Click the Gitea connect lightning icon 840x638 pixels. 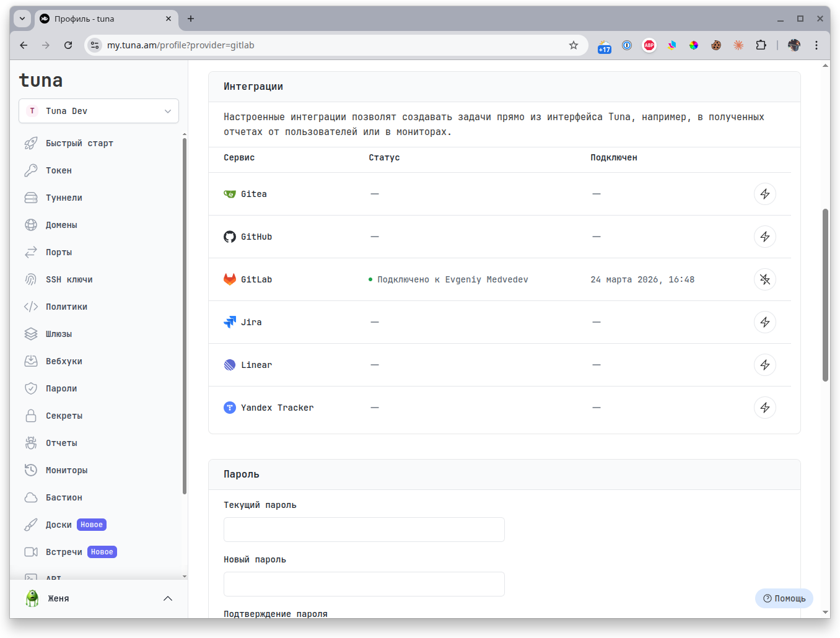click(x=764, y=194)
